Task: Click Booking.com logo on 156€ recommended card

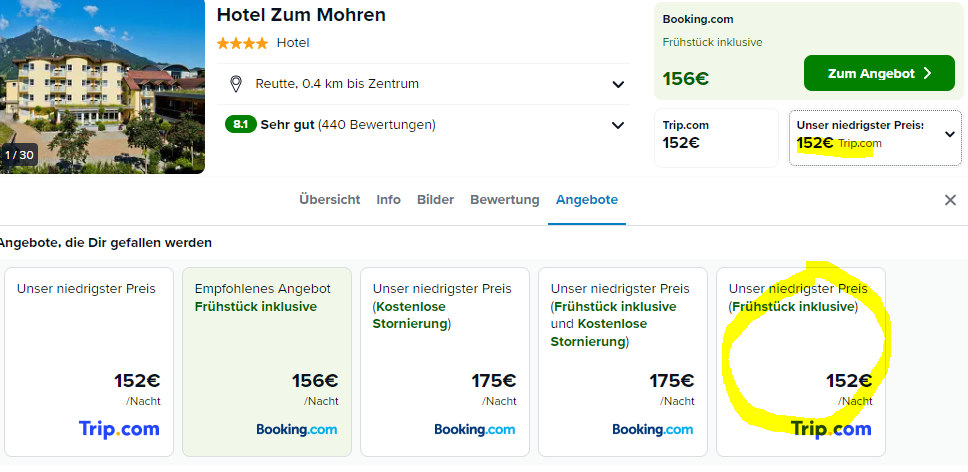Action: point(297,429)
